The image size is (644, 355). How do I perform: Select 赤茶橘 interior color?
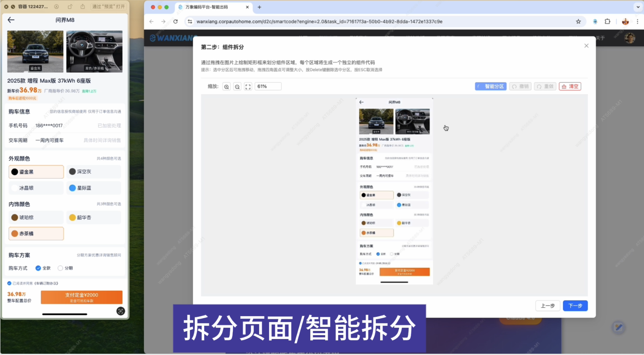(36, 234)
